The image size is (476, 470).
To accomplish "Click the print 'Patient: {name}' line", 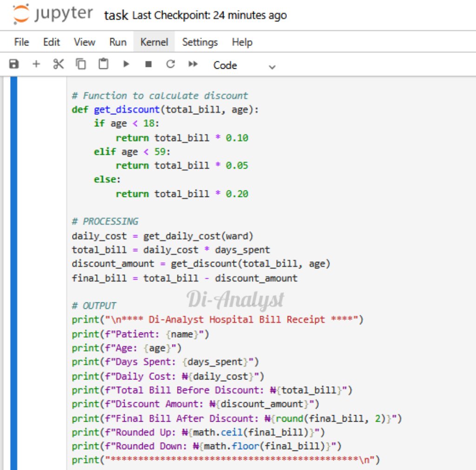I will (140, 334).
